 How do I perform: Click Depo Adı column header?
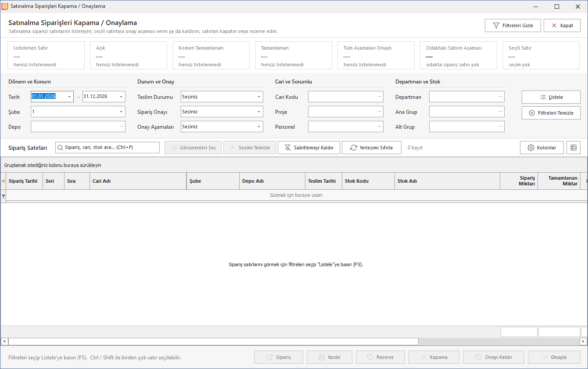pos(272,181)
